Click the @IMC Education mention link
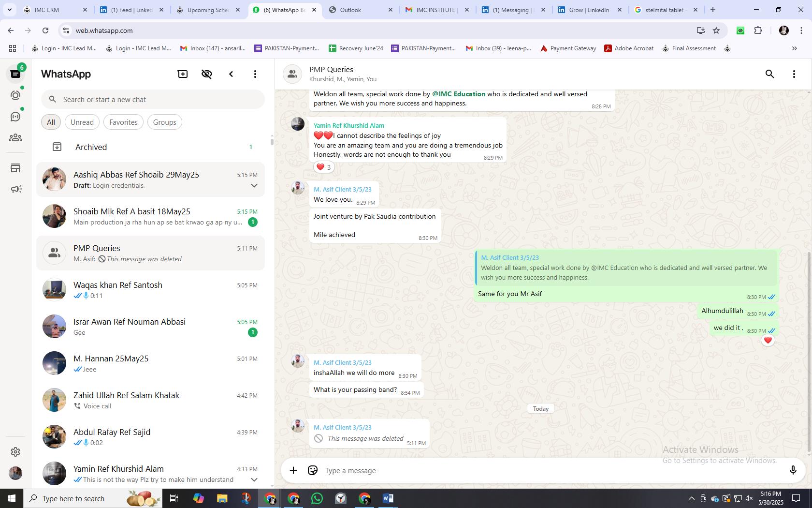 tap(459, 94)
